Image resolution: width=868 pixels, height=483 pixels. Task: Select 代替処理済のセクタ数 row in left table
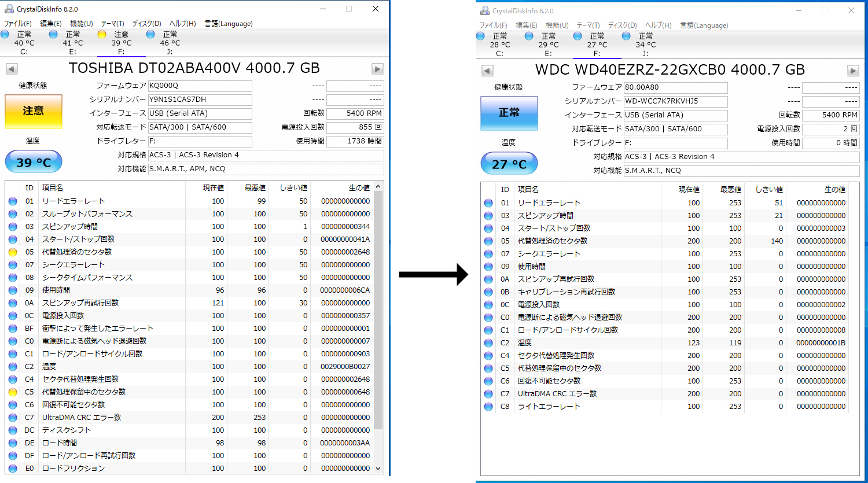(x=189, y=252)
